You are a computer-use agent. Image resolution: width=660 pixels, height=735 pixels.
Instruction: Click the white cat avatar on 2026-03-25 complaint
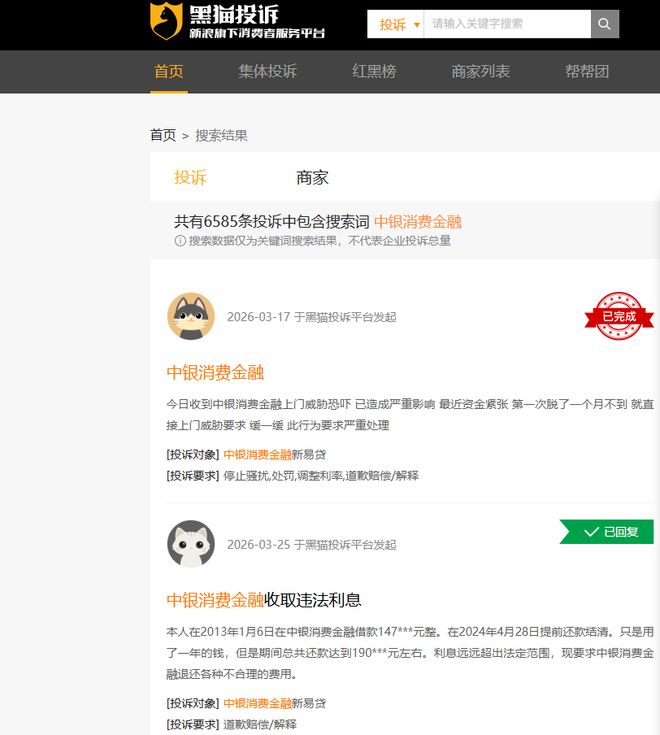tap(191, 544)
